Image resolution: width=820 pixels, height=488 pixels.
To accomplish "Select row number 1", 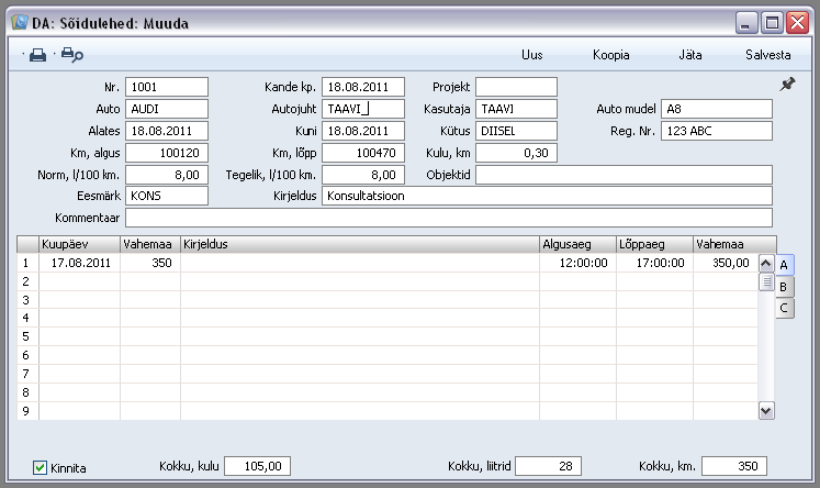I will coord(27,263).
